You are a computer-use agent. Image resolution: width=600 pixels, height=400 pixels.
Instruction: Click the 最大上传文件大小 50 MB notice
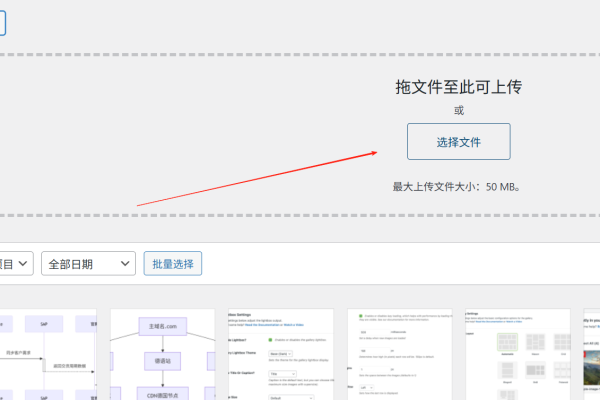[x=458, y=187]
